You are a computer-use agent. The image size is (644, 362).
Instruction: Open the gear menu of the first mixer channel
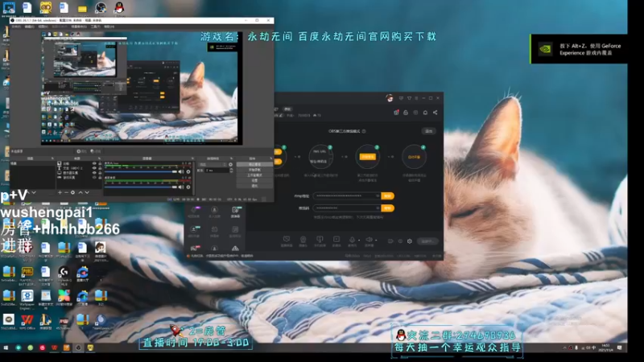(x=188, y=171)
